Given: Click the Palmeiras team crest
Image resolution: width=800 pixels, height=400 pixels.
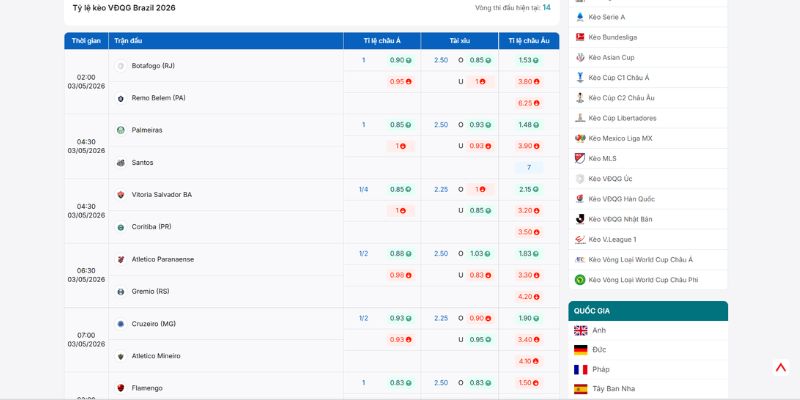Looking at the screenshot, I should [120, 130].
